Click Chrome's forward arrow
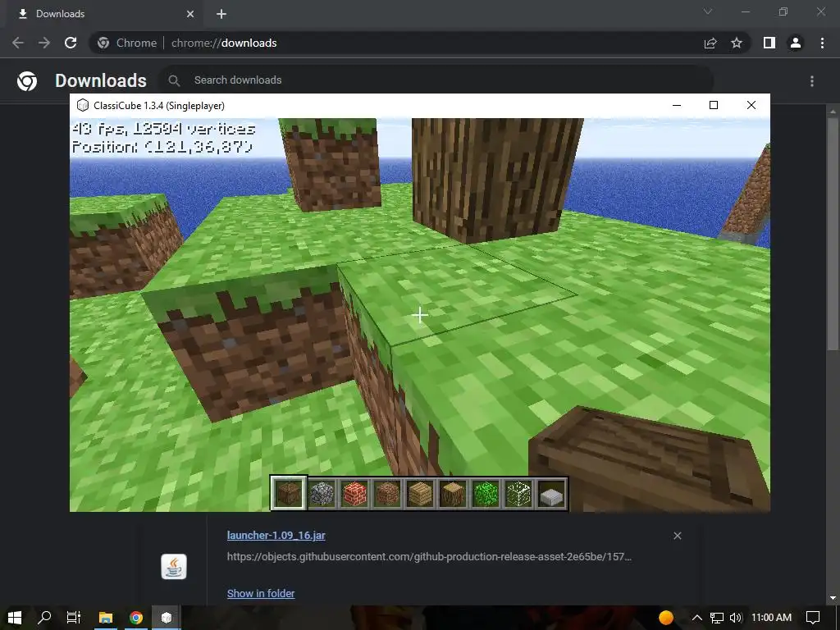The height and width of the screenshot is (630, 840). coord(44,43)
